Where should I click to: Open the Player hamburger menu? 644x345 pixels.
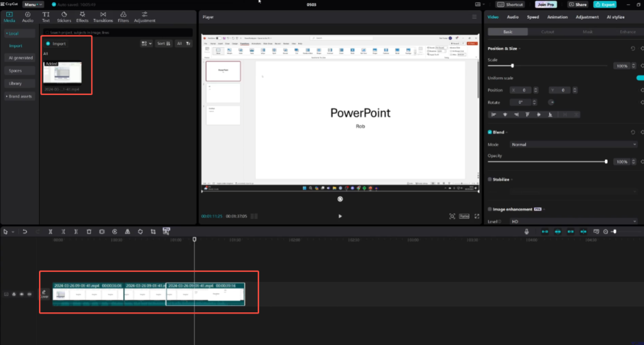[x=474, y=17]
